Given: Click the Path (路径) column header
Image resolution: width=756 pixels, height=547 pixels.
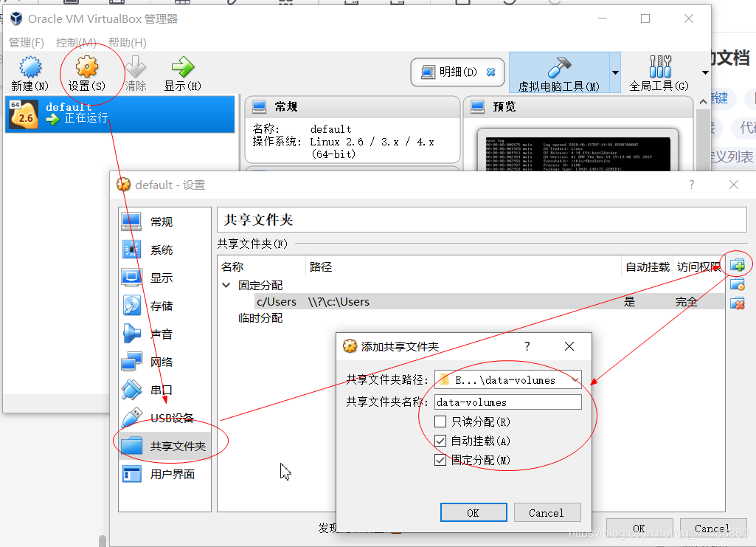Looking at the screenshot, I should (x=463, y=266).
